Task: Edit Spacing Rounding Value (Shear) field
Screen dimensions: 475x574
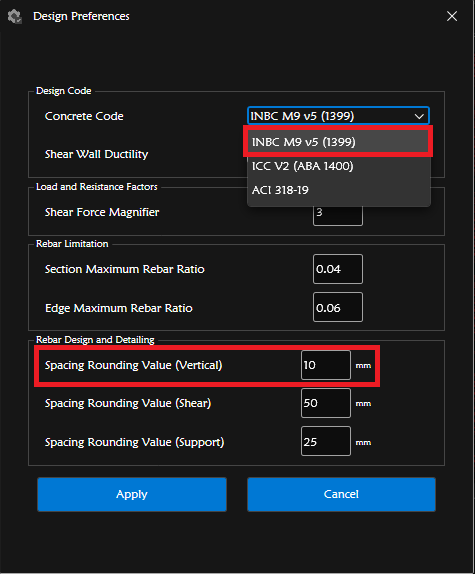Action: tap(326, 403)
